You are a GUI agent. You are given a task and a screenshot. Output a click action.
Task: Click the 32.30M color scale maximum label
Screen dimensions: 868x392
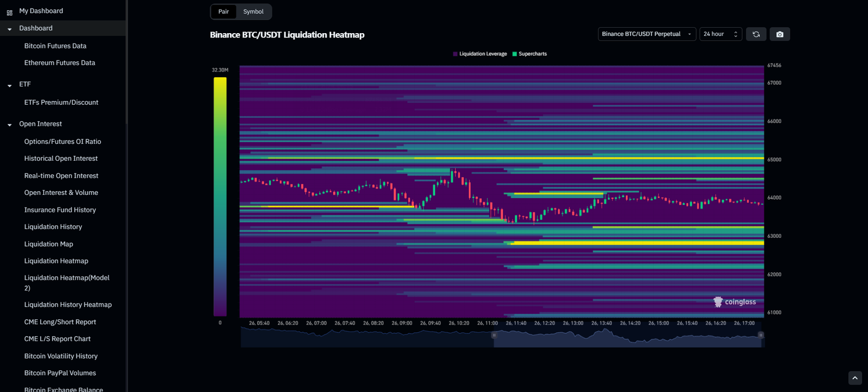220,70
